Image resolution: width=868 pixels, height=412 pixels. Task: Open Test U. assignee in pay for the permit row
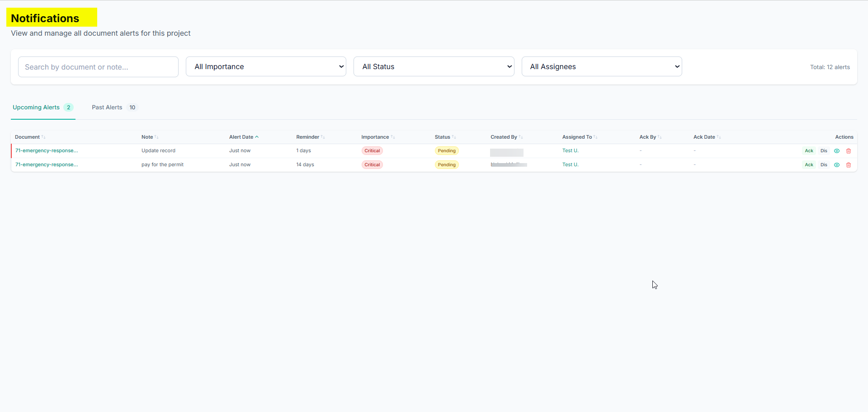tap(571, 165)
